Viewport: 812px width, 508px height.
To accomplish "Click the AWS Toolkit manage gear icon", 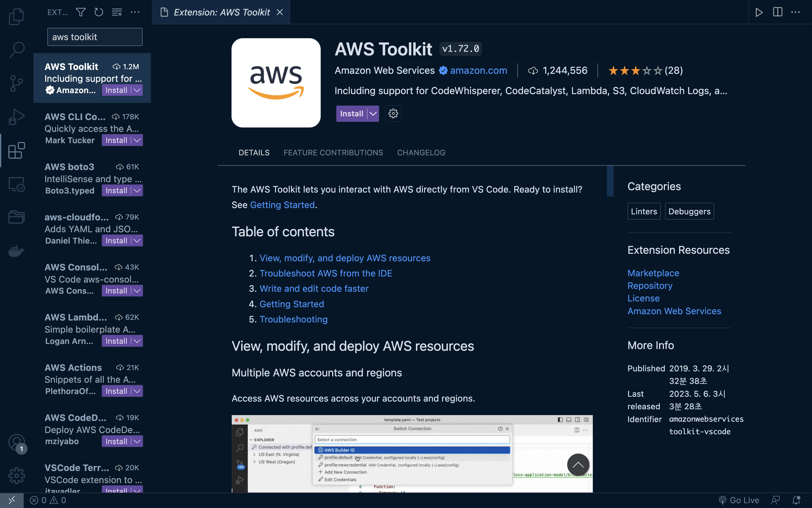I will point(393,113).
